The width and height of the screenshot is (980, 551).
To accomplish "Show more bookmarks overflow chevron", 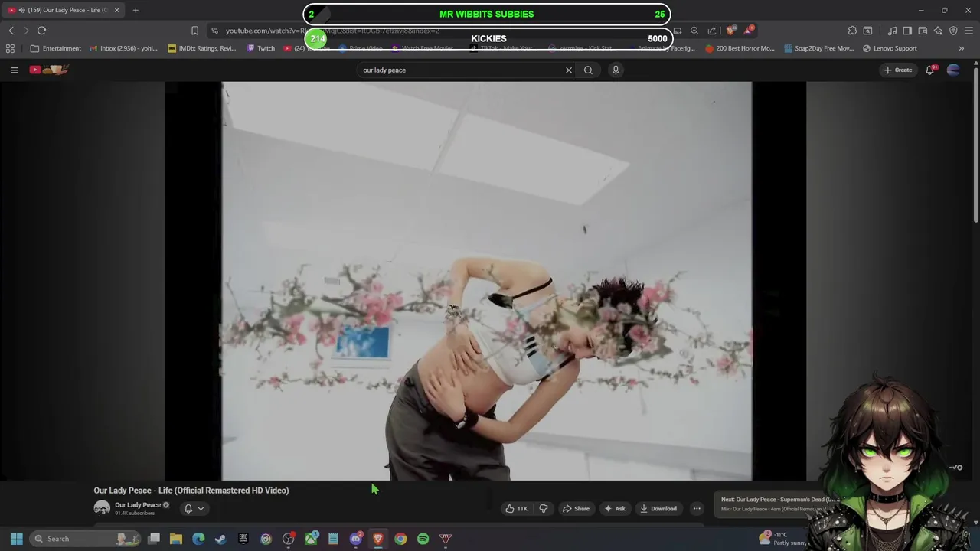I will click(962, 48).
